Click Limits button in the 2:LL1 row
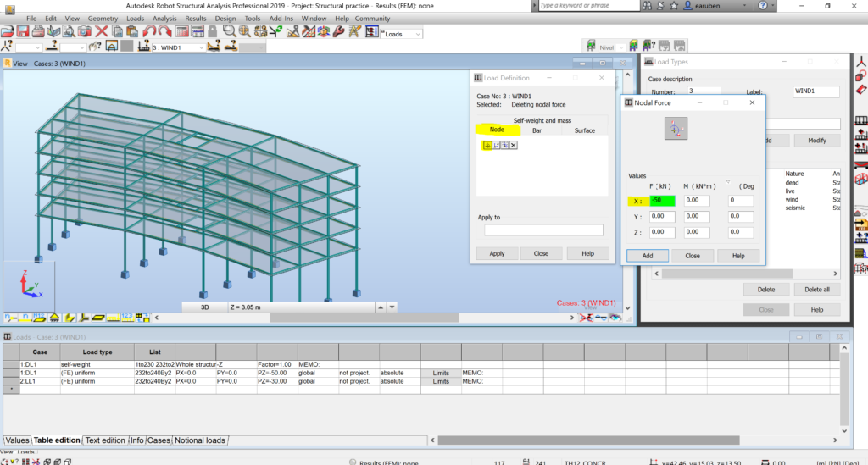868x465 pixels. coord(441,381)
